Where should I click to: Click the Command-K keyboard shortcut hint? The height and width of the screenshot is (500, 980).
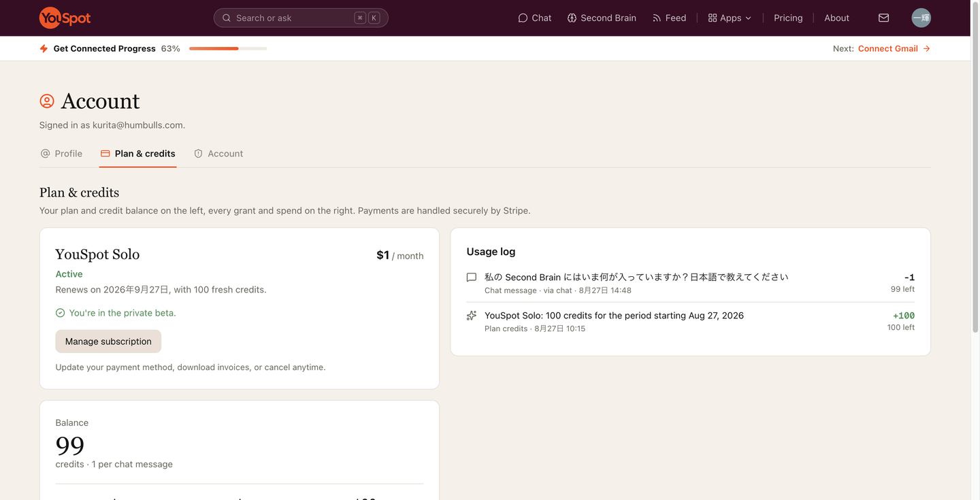click(367, 18)
